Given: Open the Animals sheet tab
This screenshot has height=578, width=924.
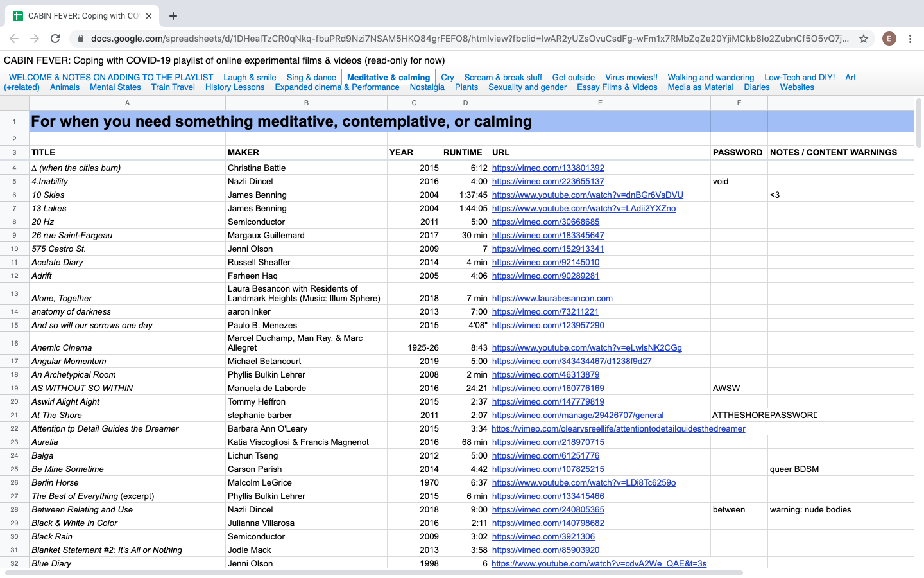Looking at the screenshot, I should click(x=65, y=87).
